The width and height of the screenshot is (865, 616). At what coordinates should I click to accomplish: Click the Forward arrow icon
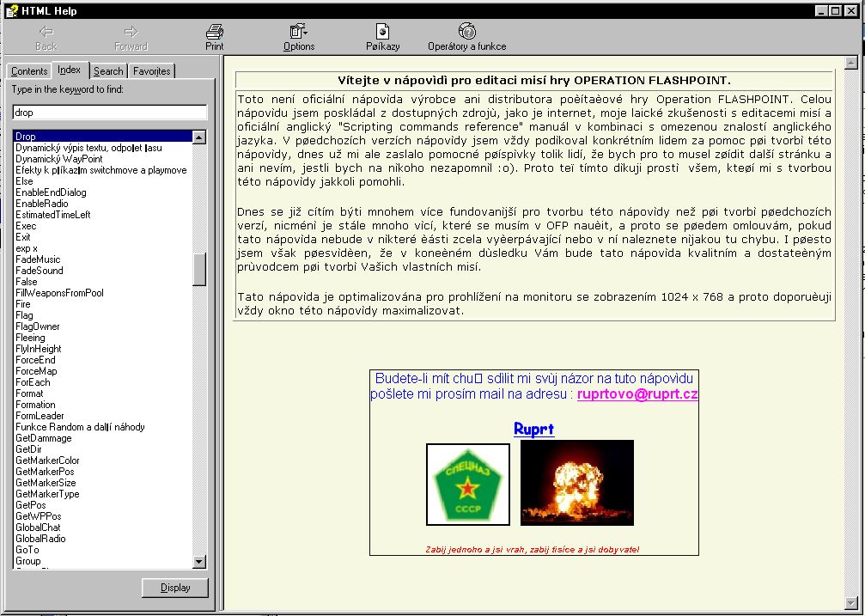tap(131, 32)
